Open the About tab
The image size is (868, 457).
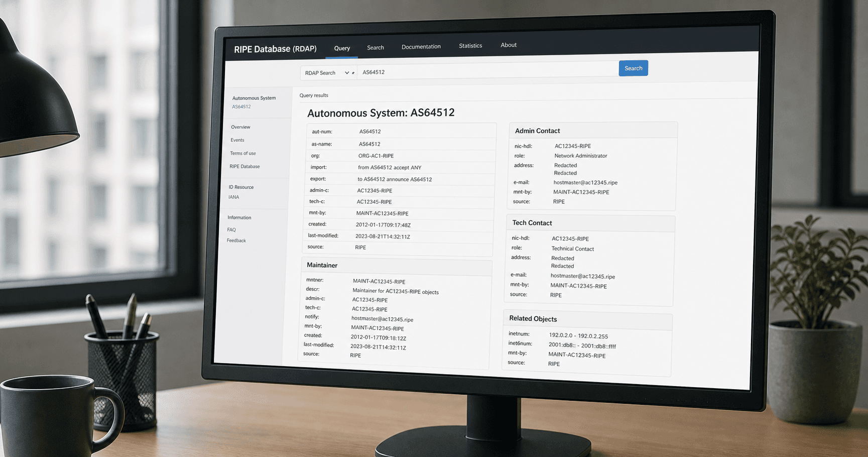[x=509, y=45]
